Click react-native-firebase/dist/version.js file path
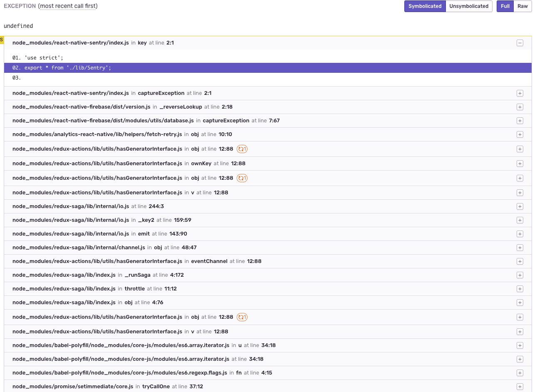This screenshot has width=542, height=392. [82, 107]
